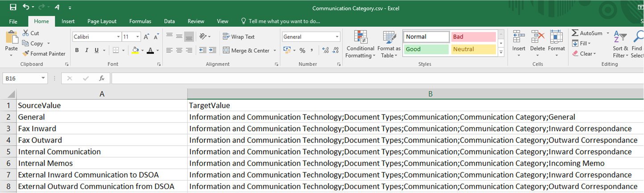The height and width of the screenshot is (193, 644).
Task: Open the Format cells menu
Action: [557, 44]
